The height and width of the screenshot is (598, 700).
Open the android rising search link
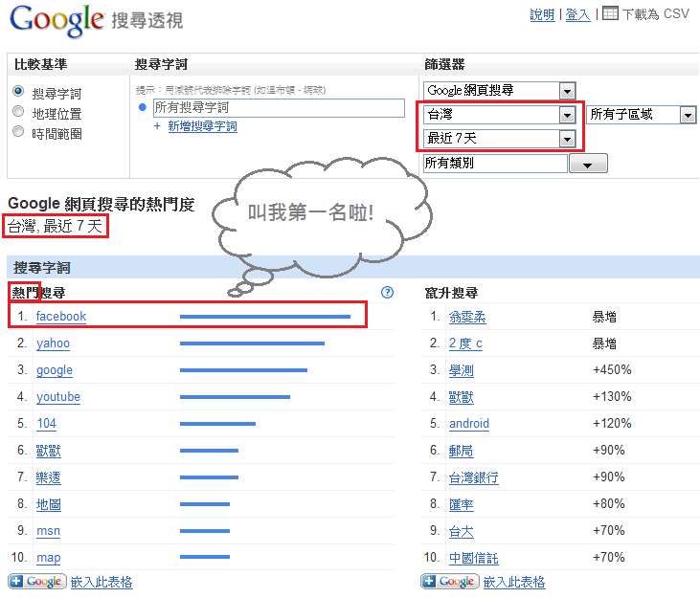click(x=468, y=424)
